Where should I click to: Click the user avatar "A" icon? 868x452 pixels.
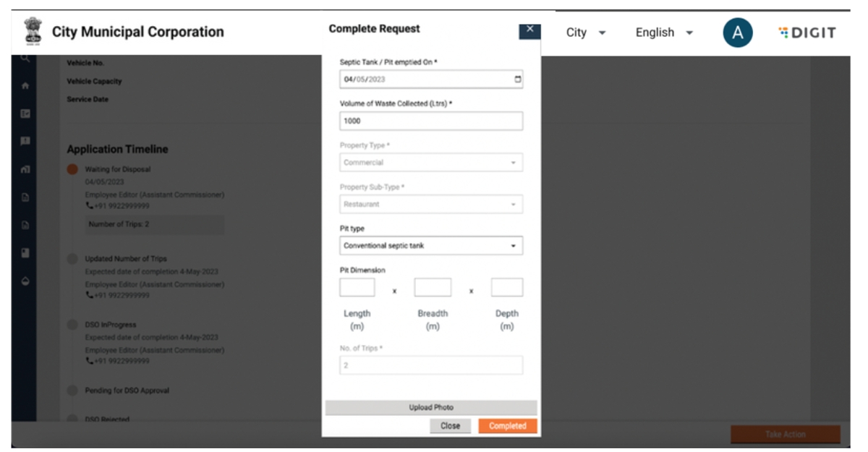pyautogui.click(x=737, y=33)
